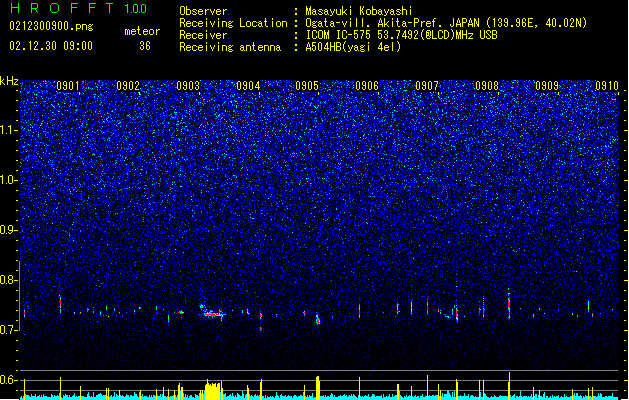Image resolution: width=629 pixels, height=400 pixels.
Task: Click the 'meteor' count label
Action: [x=142, y=31]
